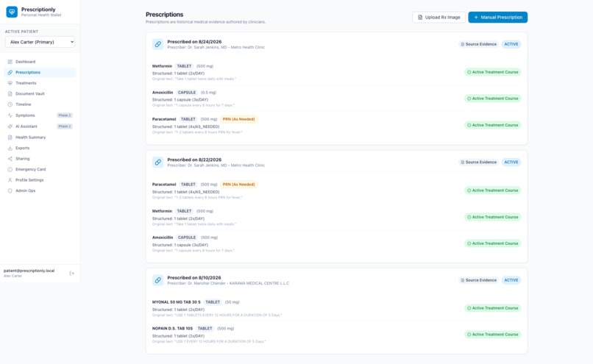Image resolution: width=593 pixels, height=364 pixels.
Task: Go to the Health Summary page
Action: tap(40, 138)
